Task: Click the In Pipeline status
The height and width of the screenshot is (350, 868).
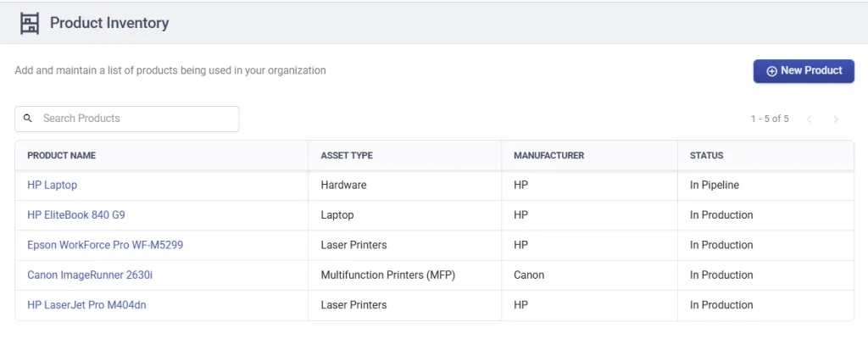Action: (715, 185)
